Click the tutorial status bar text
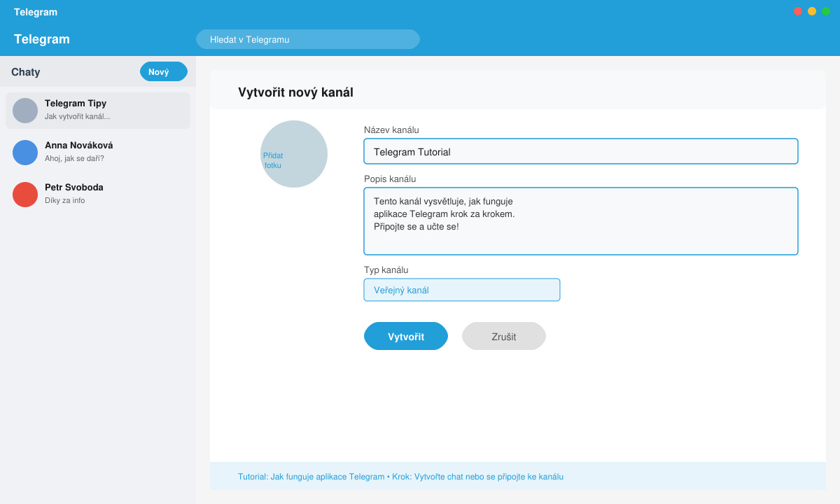 [x=400, y=477]
